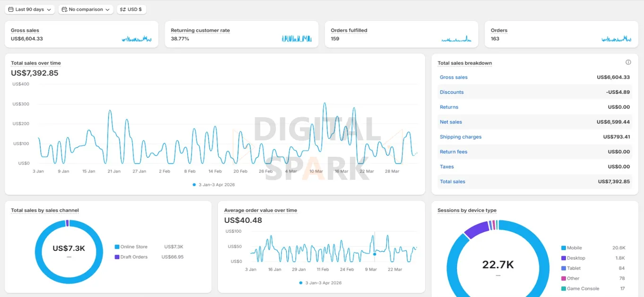Click the Shipping charges link
This screenshot has width=644, height=297.
(460, 136)
